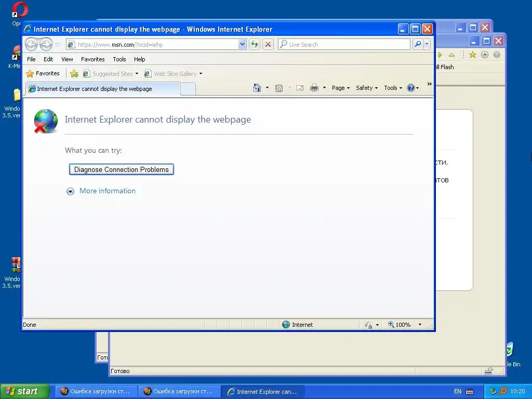This screenshot has width=532, height=399.
Task: Click the blue magnifier Search button
Action: pyautogui.click(x=418, y=44)
